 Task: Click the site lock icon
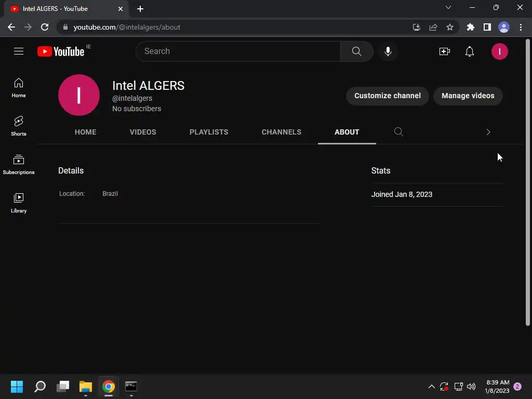pyautogui.click(x=65, y=27)
